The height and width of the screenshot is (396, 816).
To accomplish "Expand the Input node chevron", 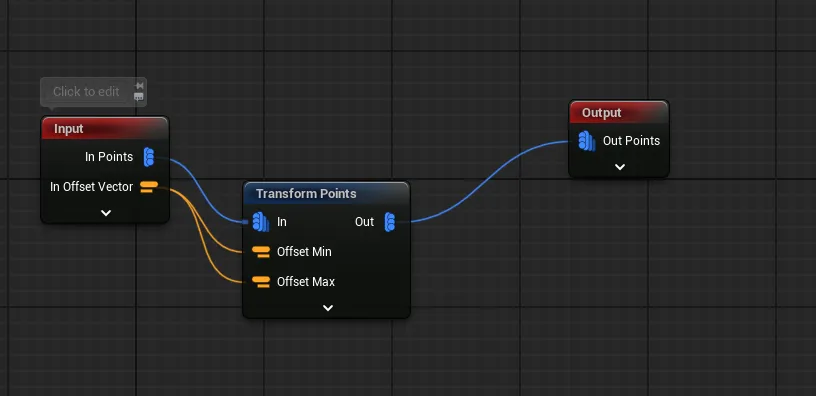I will [x=106, y=213].
